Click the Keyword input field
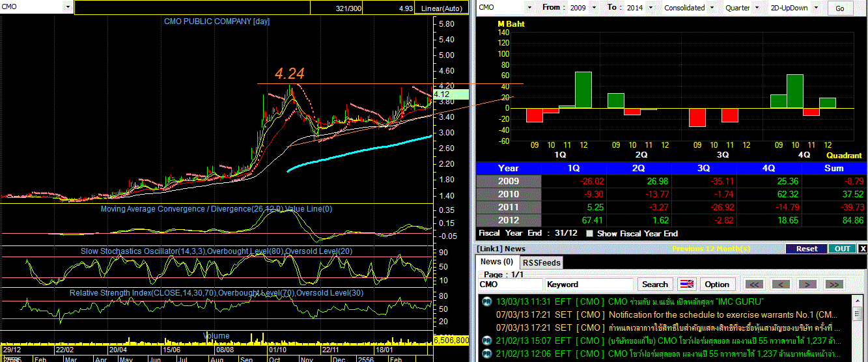The height and width of the screenshot is (362, 868). point(589,285)
